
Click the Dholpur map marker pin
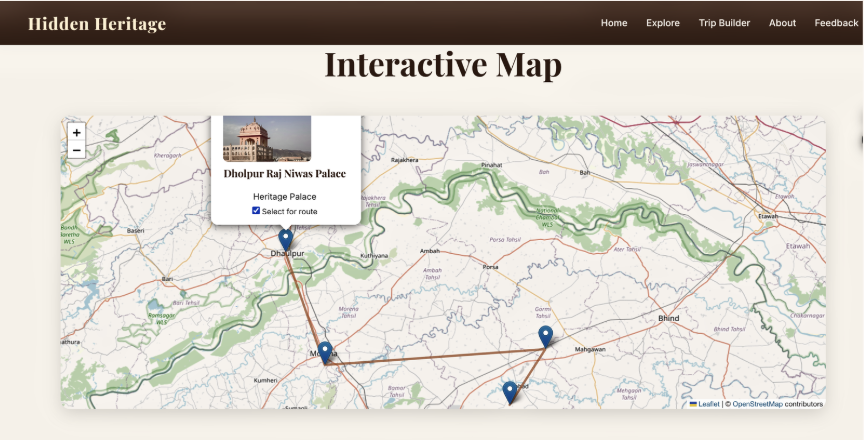pyautogui.click(x=285, y=240)
